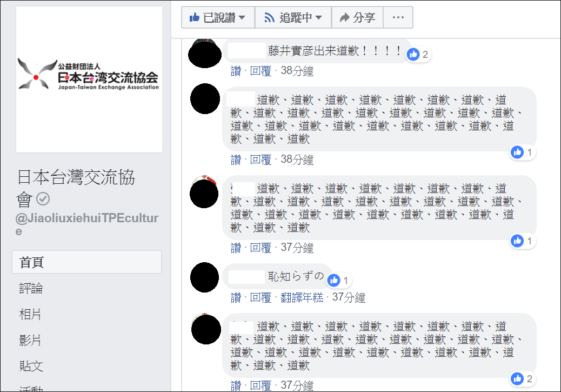The width and height of the screenshot is (561, 392).
Task: Open 影片 videos in sidebar
Action: [x=30, y=340]
